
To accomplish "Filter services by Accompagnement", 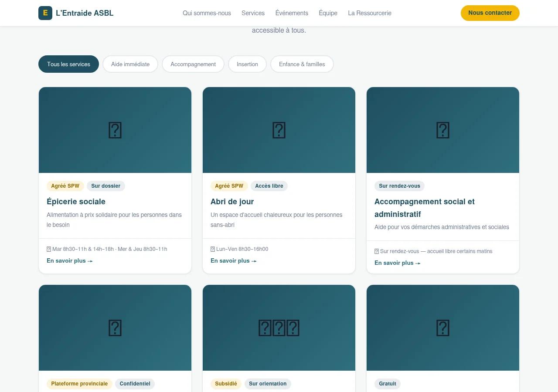I will 193,64.
